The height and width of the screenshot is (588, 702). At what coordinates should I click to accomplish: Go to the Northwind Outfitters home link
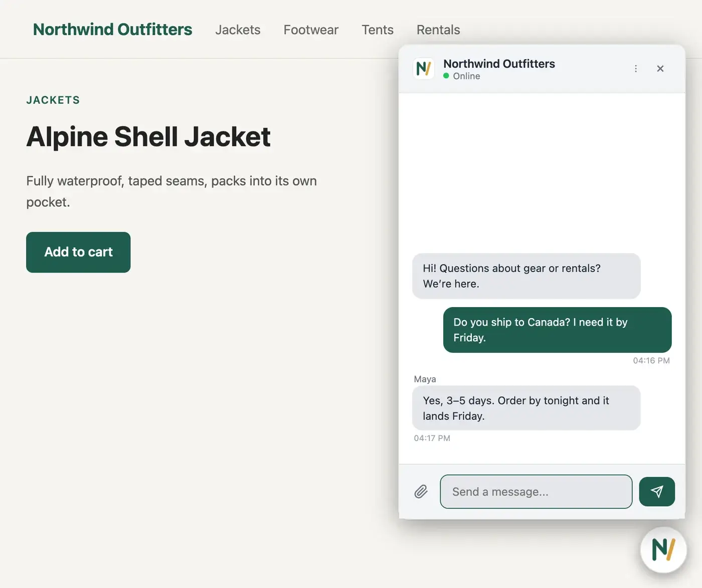112,30
